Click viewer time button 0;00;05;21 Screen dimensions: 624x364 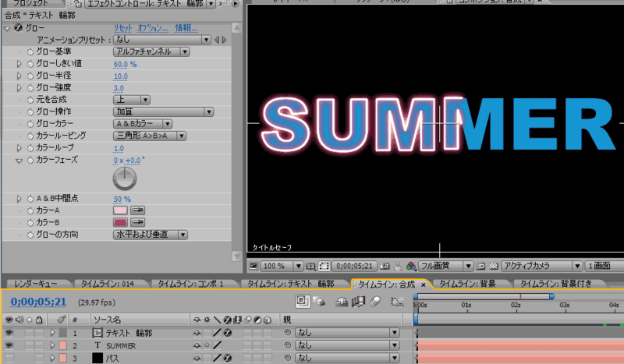click(354, 266)
